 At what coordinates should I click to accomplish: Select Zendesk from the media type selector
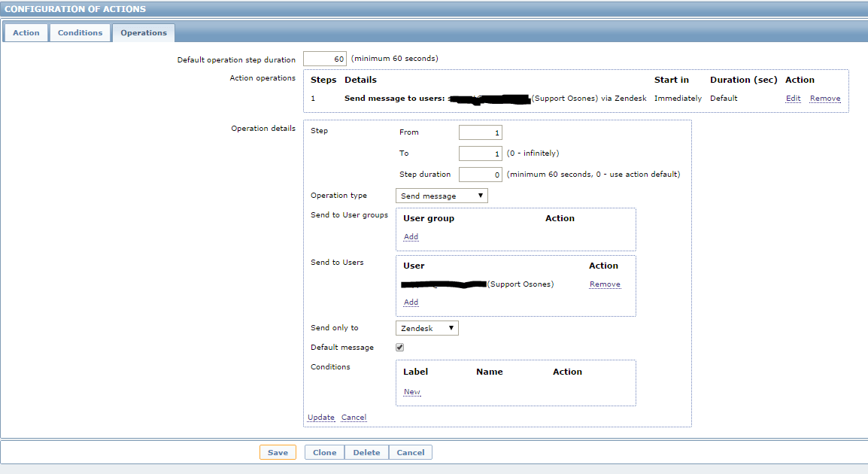[x=426, y=327]
